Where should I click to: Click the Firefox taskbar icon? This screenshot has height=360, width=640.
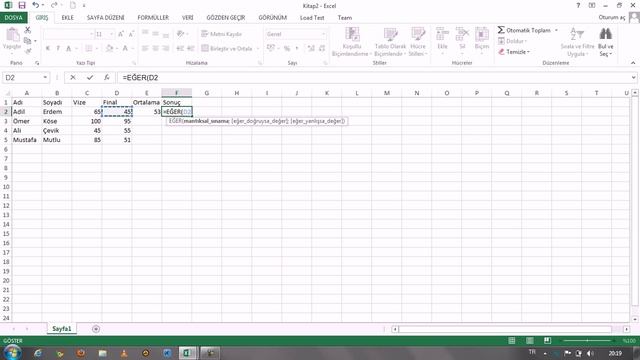click(x=81, y=353)
